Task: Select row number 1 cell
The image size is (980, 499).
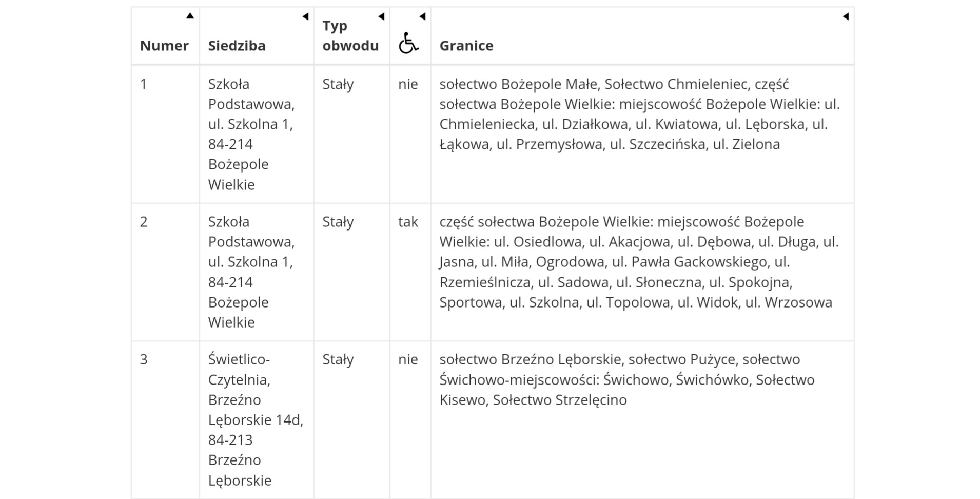Action: click(144, 84)
